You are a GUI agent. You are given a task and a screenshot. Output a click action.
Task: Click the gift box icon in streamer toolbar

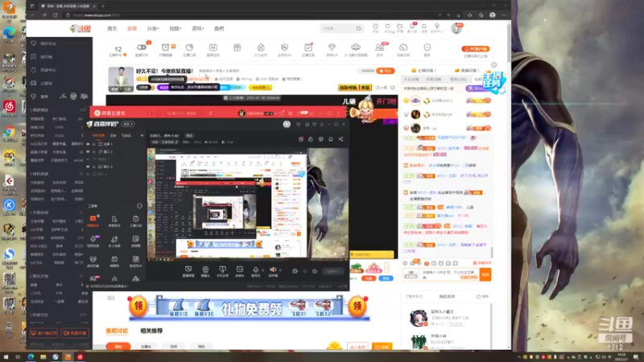coord(237,47)
